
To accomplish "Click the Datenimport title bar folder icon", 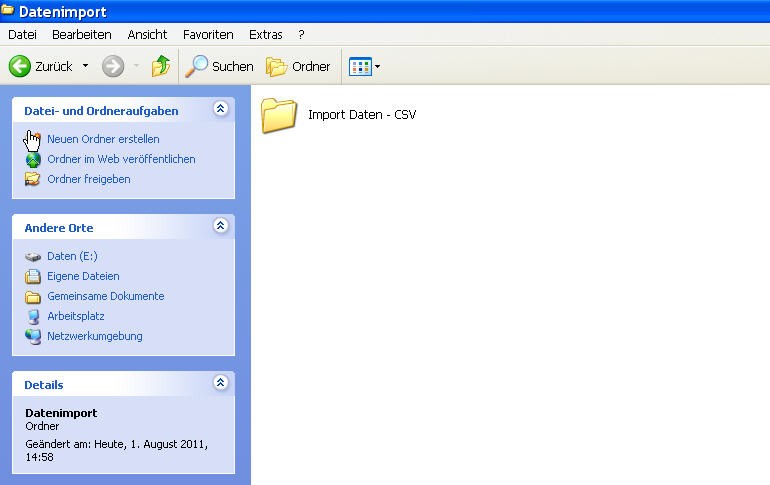I will (x=7, y=10).
